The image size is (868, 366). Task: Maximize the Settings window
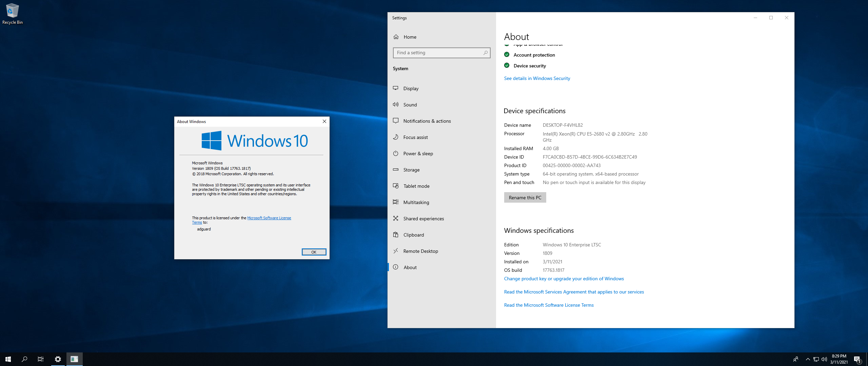click(771, 18)
